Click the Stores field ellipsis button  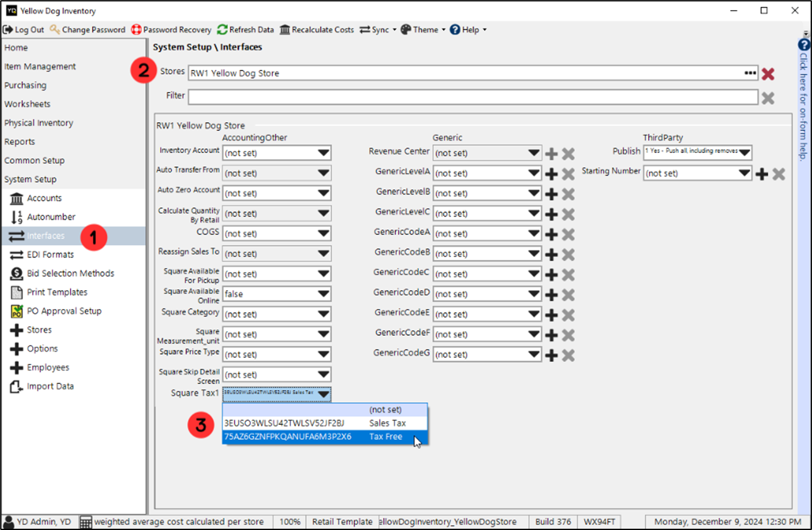pos(750,73)
